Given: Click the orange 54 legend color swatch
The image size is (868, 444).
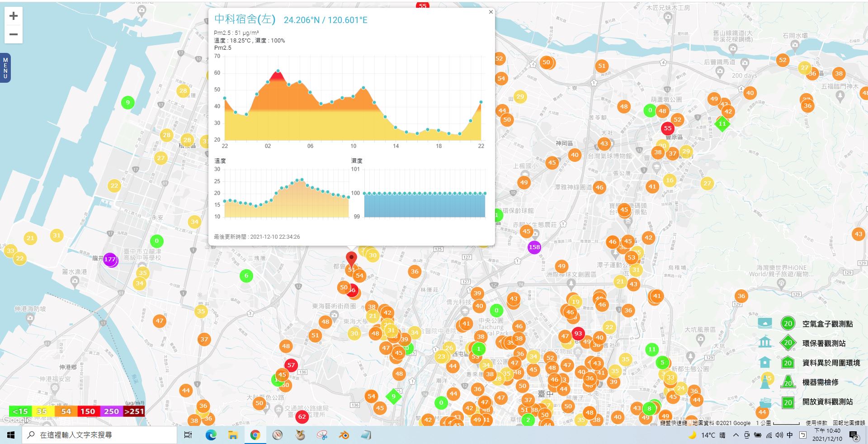Looking at the screenshot, I should point(66,411).
